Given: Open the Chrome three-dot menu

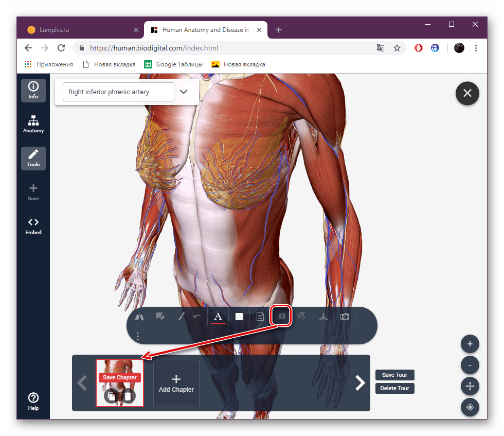Looking at the screenshot, I should [476, 48].
